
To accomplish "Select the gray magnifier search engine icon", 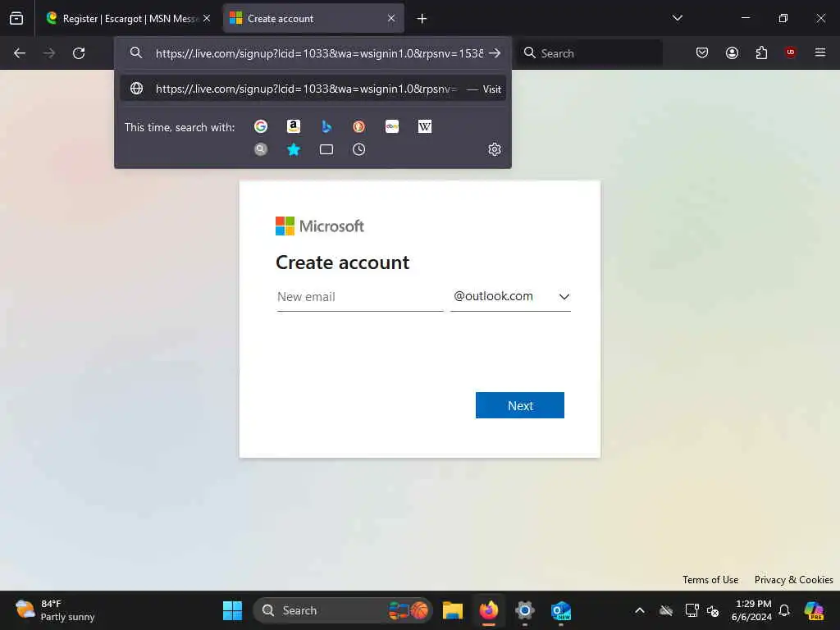I will pos(261,149).
